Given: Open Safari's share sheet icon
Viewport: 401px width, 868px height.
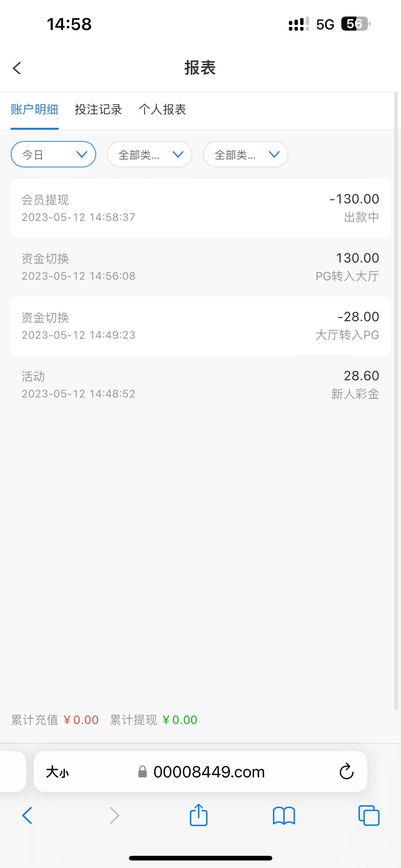Looking at the screenshot, I should pyautogui.click(x=199, y=815).
